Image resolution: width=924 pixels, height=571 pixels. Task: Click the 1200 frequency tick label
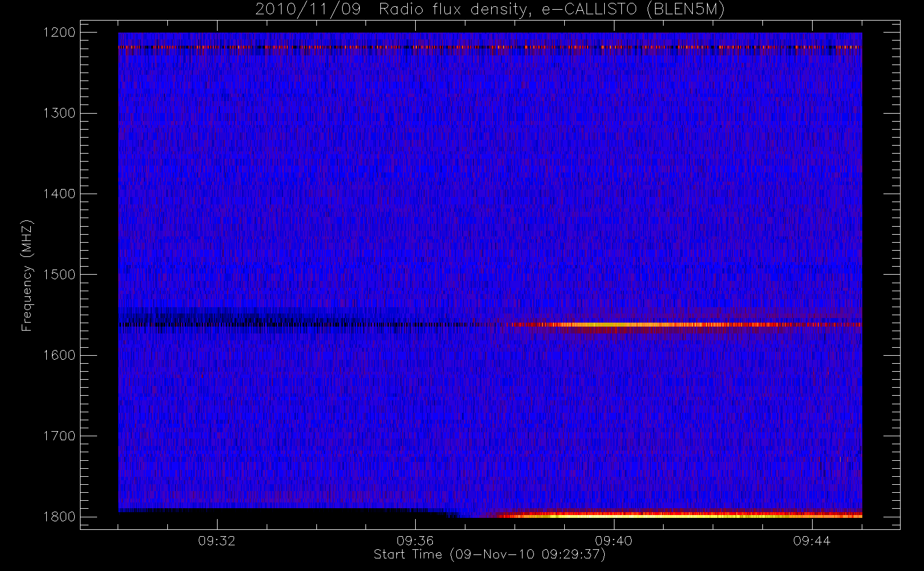59,33
